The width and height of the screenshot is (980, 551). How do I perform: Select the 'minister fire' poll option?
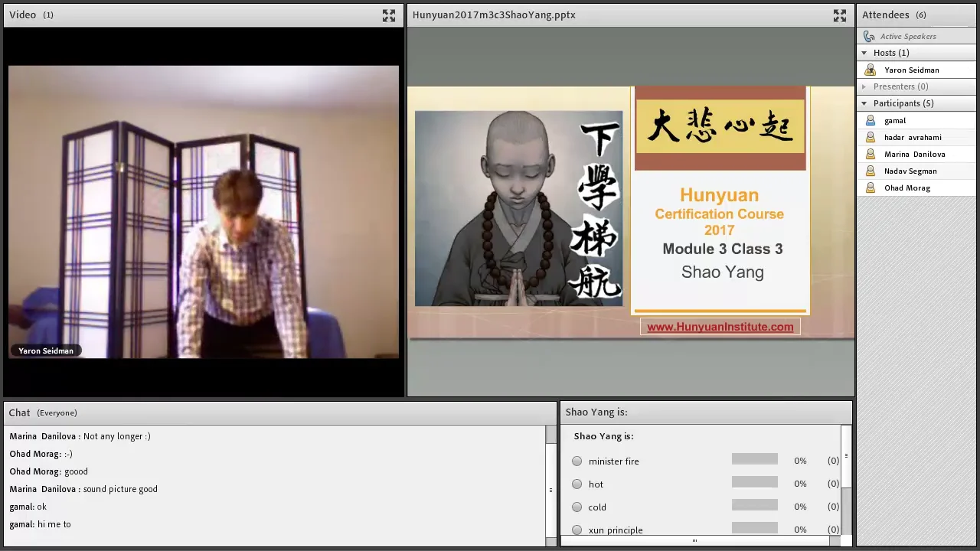point(577,461)
